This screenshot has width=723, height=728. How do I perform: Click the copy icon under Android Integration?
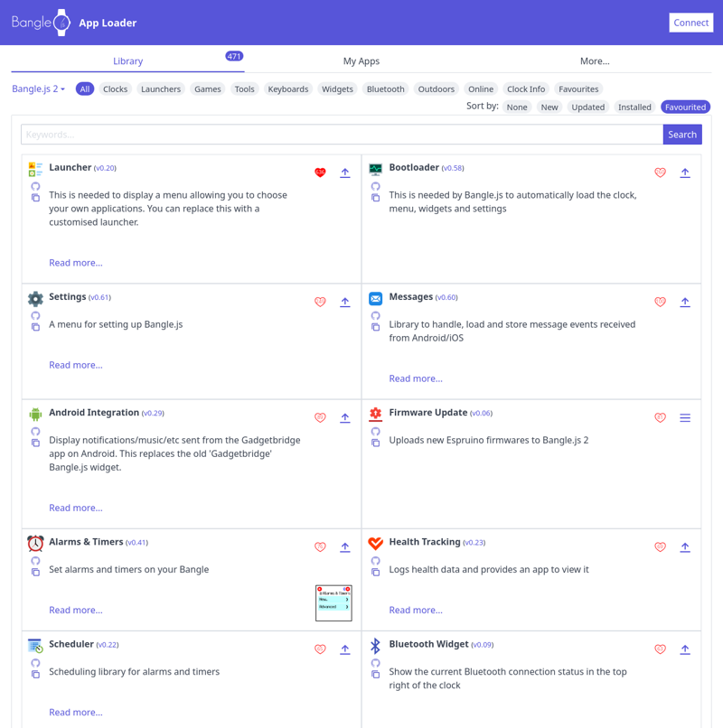(x=35, y=443)
